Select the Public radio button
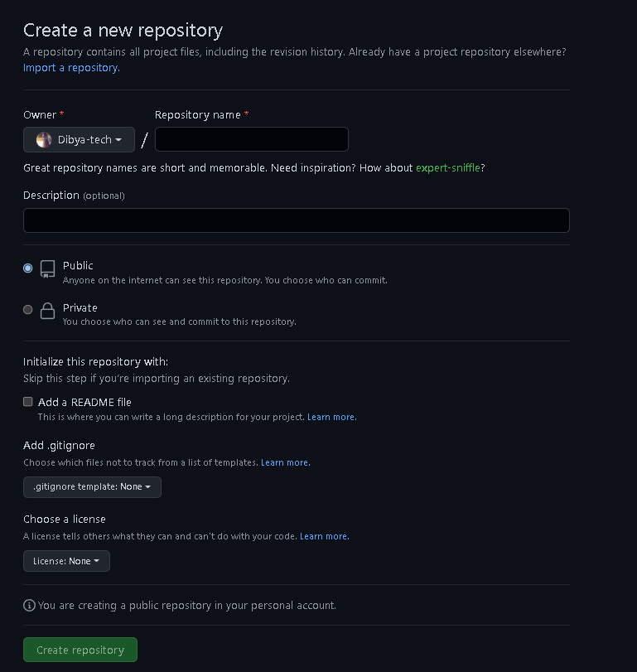 pyautogui.click(x=27, y=268)
